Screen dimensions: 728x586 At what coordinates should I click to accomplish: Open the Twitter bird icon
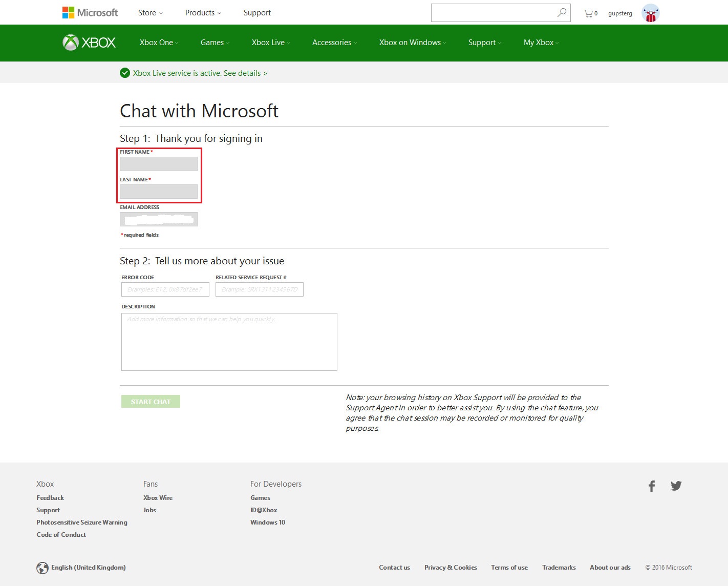(x=676, y=486)
